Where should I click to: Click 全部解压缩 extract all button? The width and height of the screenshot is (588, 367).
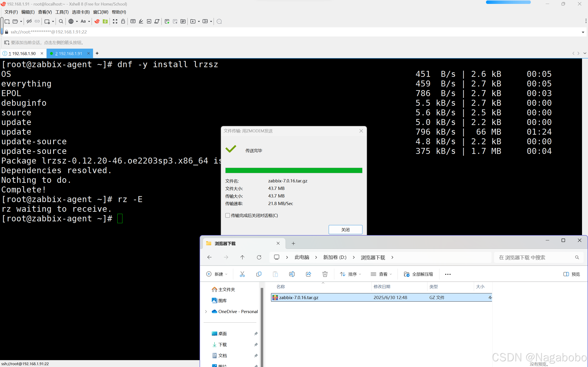(x=418, y=274)
